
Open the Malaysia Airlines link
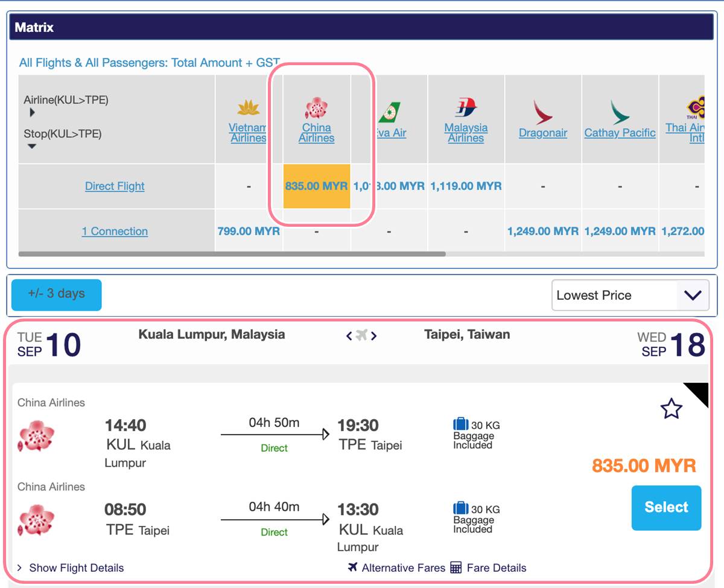[466, 133]
